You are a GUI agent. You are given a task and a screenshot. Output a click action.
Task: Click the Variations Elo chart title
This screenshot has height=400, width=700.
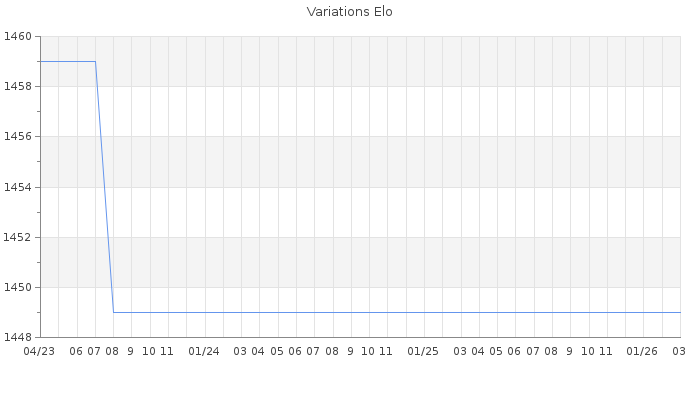point(349,12)
